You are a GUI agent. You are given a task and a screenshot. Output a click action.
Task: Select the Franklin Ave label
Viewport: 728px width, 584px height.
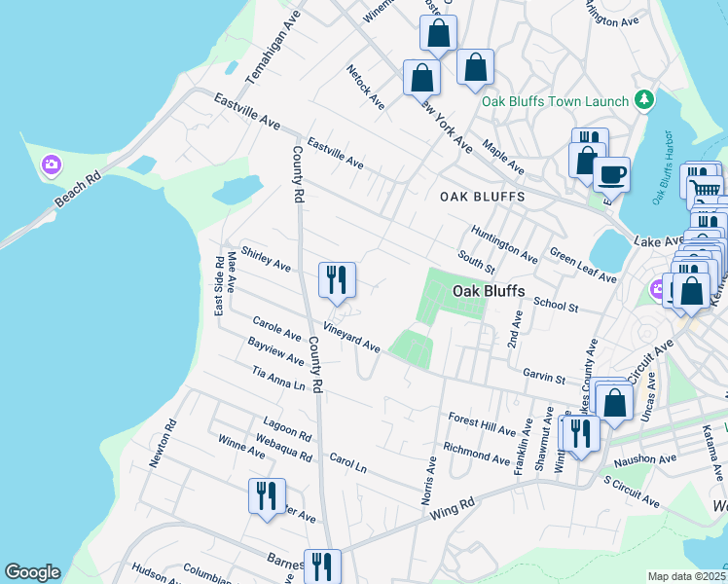click(523, 447)
